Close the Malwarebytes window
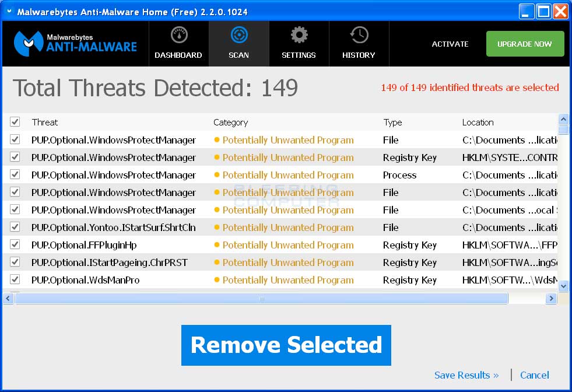 [x=560, y=11]
